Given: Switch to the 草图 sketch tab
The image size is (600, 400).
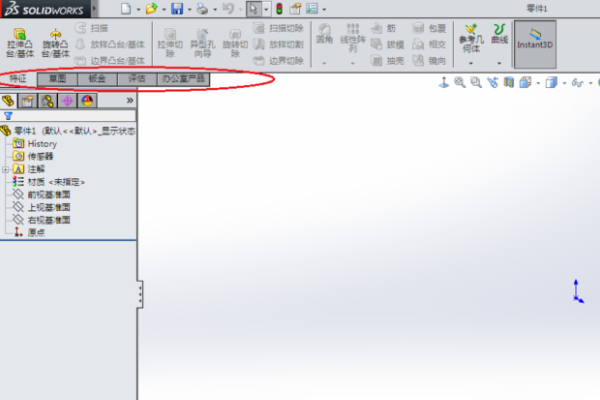Looking at the screenshot, I should coord(57,79).
